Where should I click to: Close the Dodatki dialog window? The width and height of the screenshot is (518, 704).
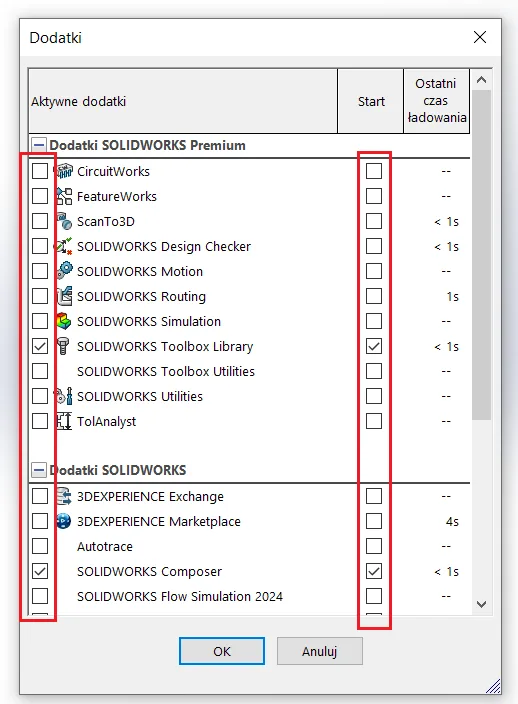480,37
